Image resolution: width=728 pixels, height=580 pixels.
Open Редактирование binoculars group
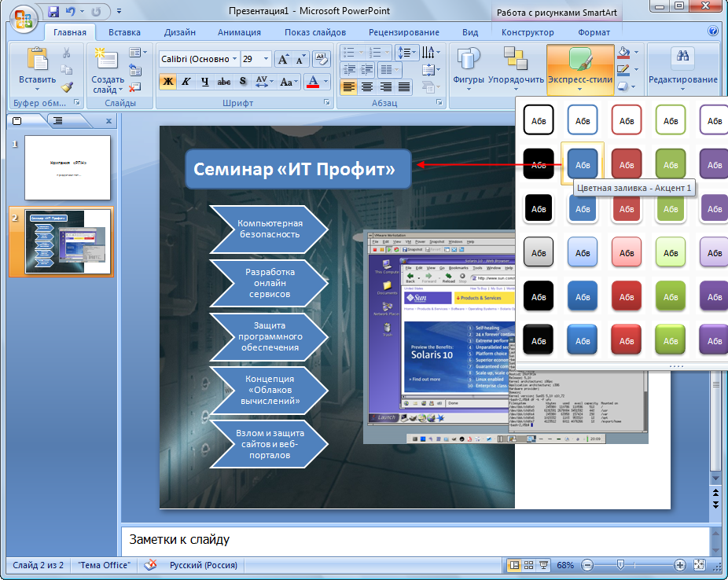pos(682,68)
